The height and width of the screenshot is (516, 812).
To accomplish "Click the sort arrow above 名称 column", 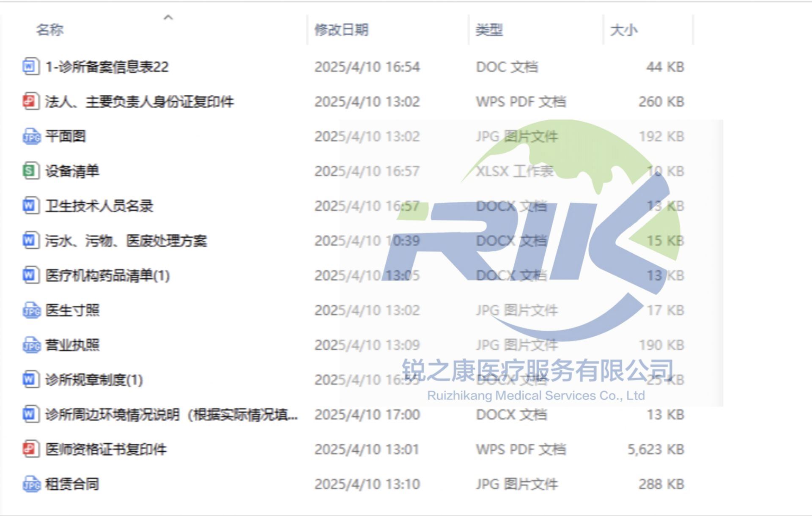I will 168,17.
